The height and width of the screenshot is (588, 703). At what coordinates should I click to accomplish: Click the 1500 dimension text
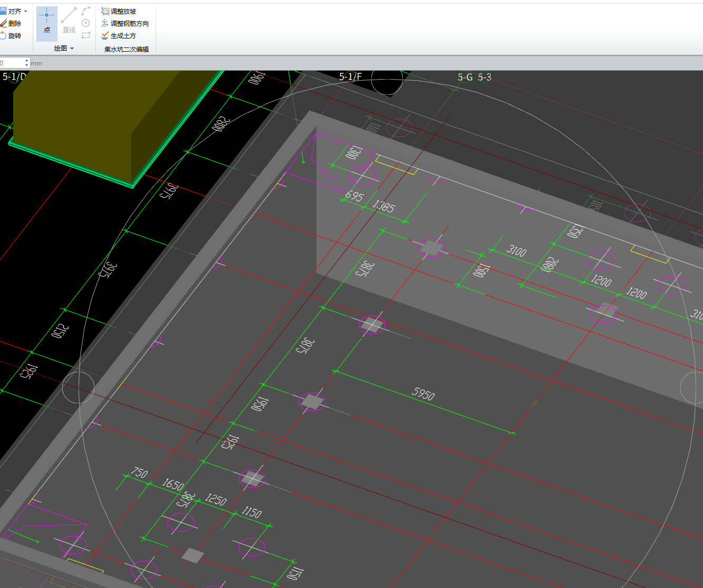(480, 271)
